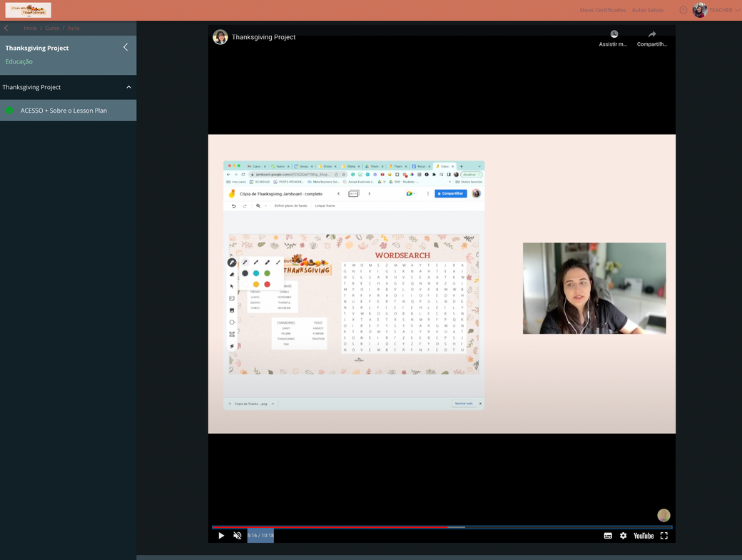Image resolution: width=742 pixels, height=560 pixels.
Task: Collapse the course sidebar panel
Action: pyautogui.click(x=126, y=47)
